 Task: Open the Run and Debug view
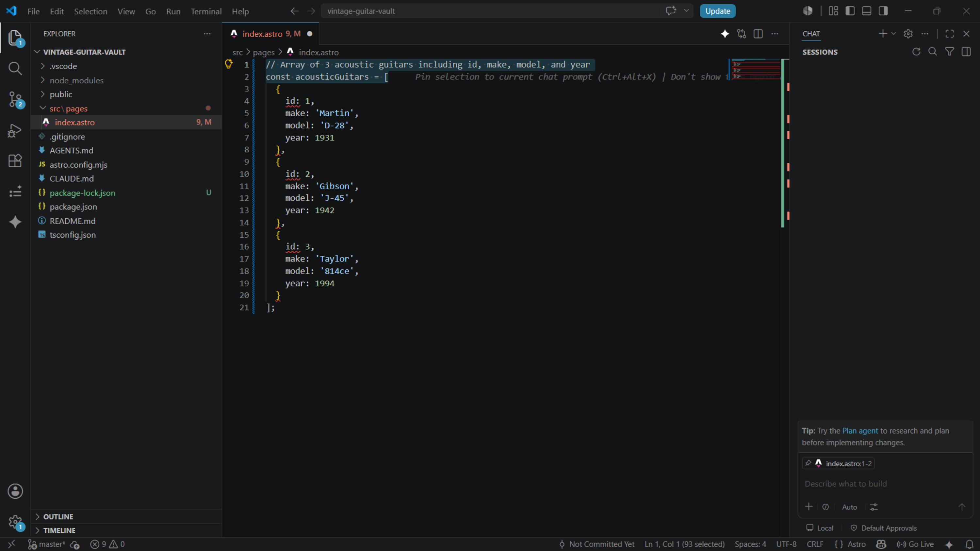(15, 130)
